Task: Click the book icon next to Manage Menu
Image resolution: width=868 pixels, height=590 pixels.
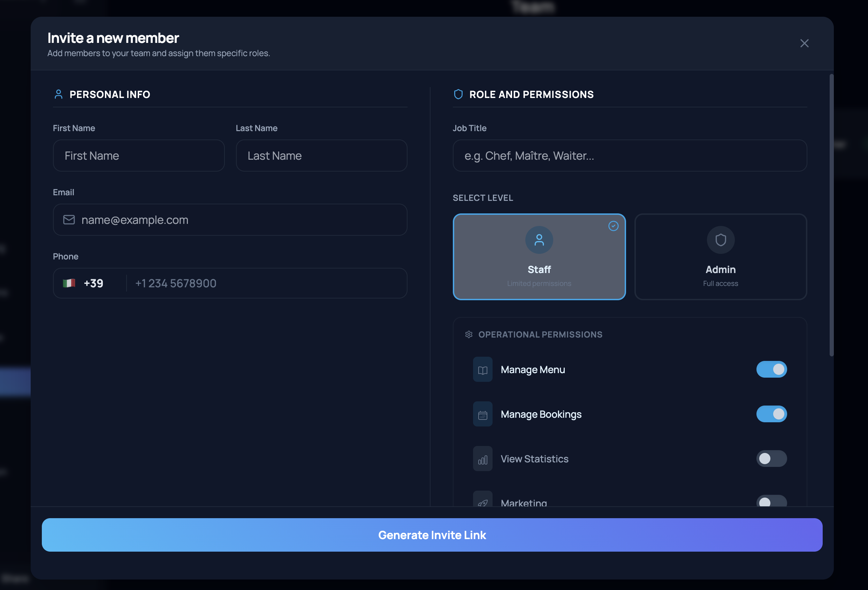Action: [482, 370]
